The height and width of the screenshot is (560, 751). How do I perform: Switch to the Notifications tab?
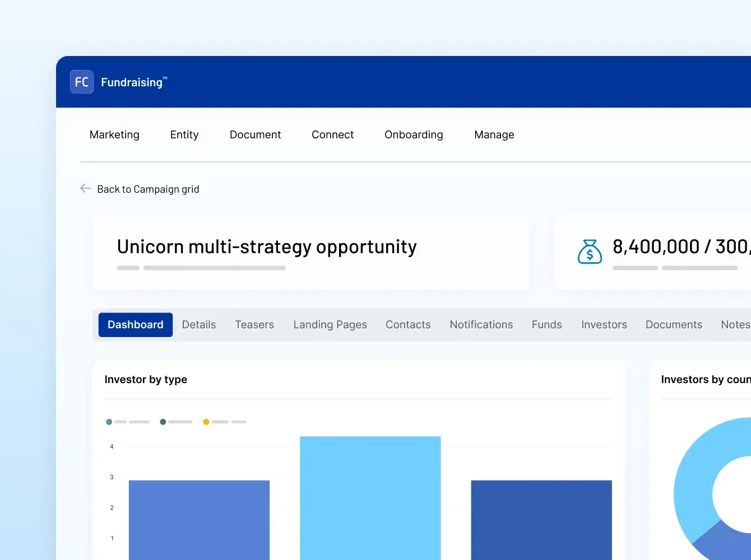click(481, 324)
